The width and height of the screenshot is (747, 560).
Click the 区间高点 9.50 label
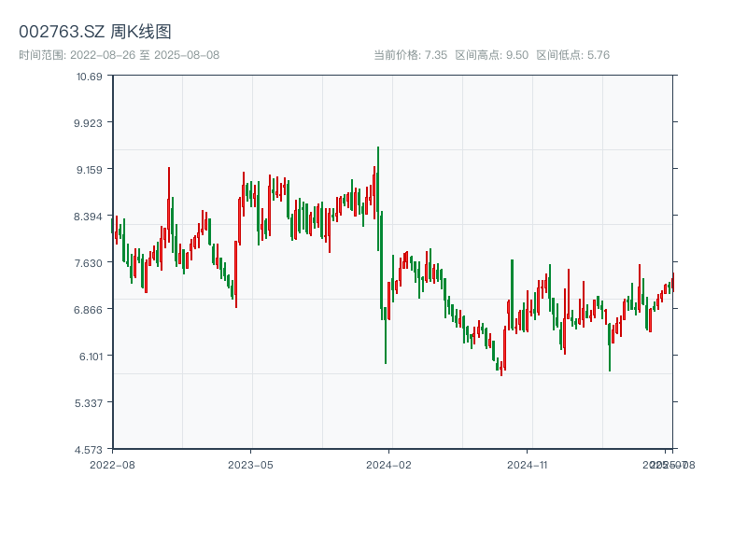click(491, 55)
